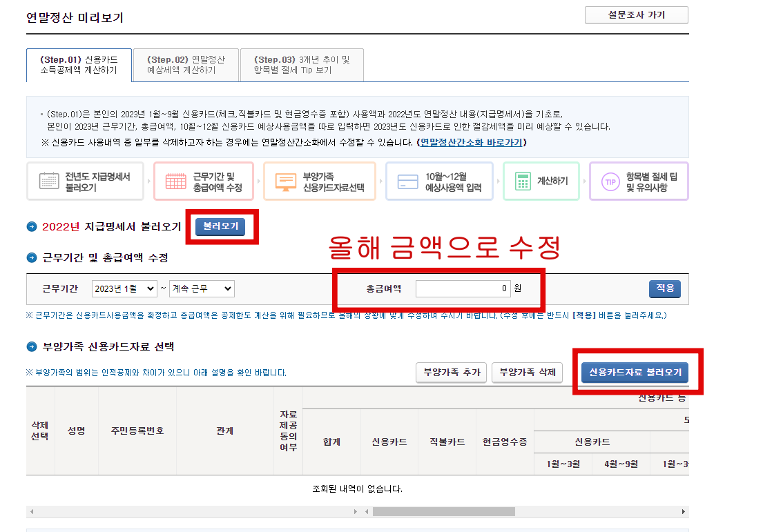
Task: Open the Step.03 3개년 추이 tab
Action: pyautogui.click(x=303, y=64)
